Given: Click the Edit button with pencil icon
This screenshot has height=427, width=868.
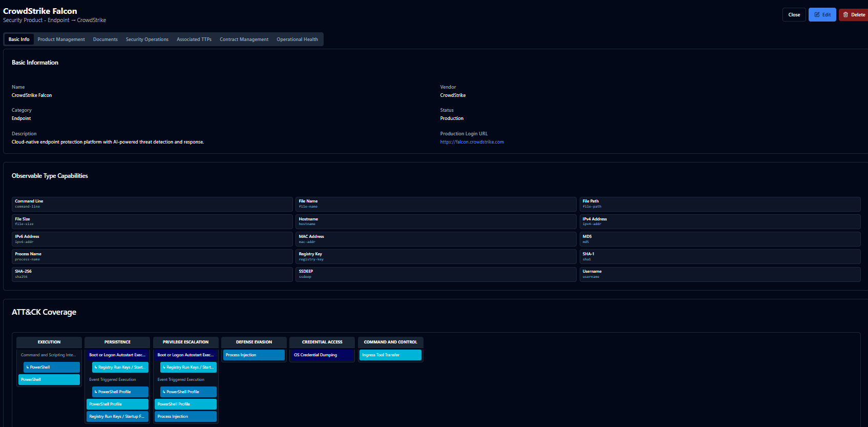Looking at the screenshot, I should 822,15.
